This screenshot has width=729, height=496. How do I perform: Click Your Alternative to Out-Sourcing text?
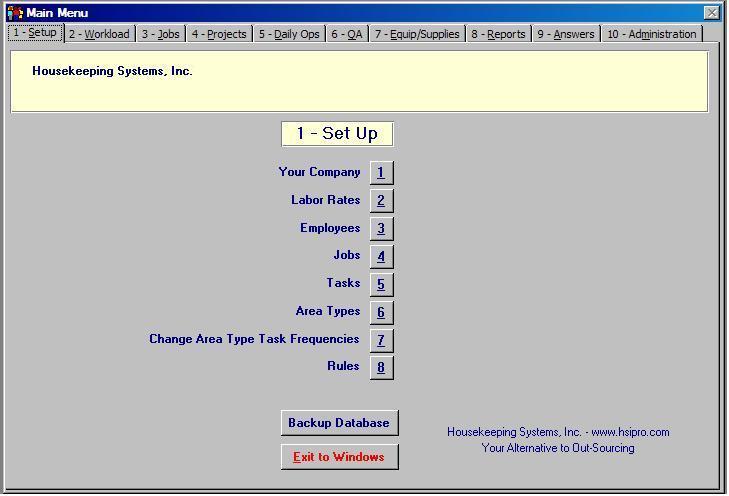[558, 448]
